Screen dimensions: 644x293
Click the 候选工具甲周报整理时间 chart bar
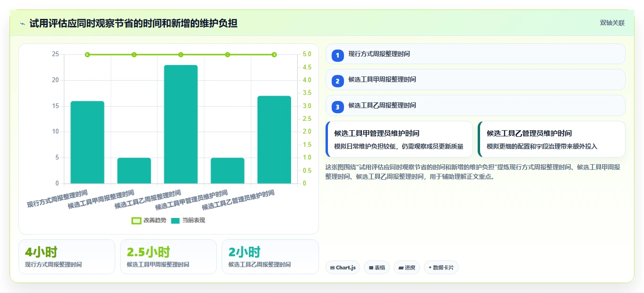[x=134, y=170]
